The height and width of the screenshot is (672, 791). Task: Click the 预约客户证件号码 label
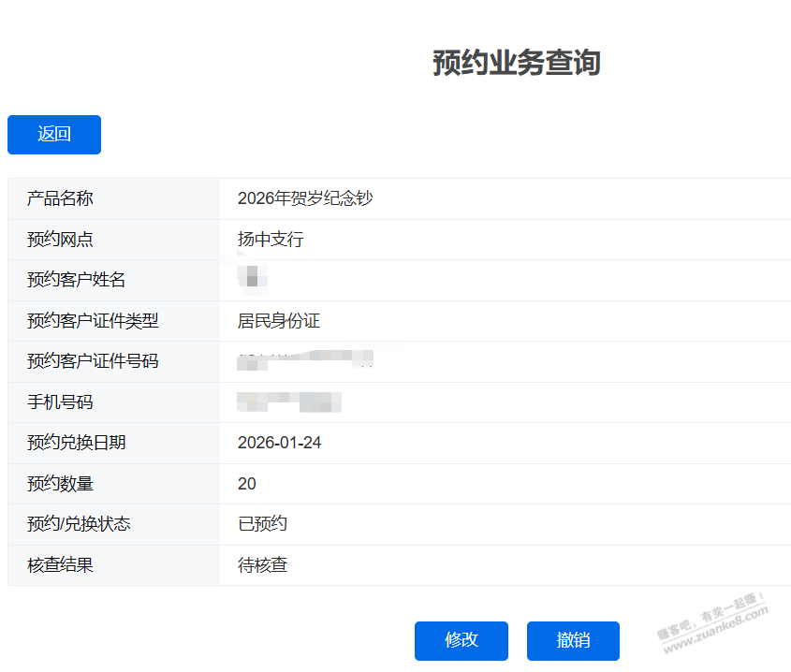click(x=93, y=361)
